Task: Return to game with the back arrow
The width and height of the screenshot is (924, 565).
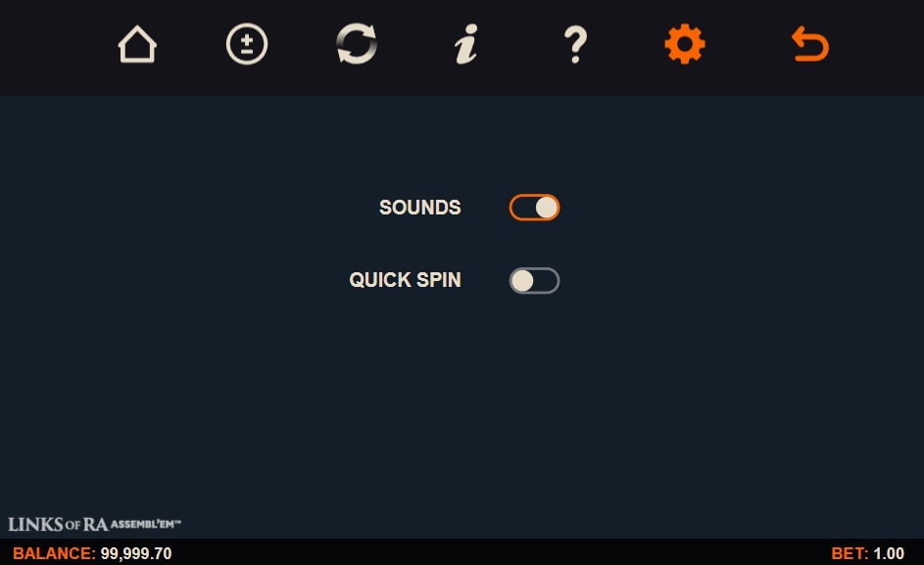Action: coord(809,45)
